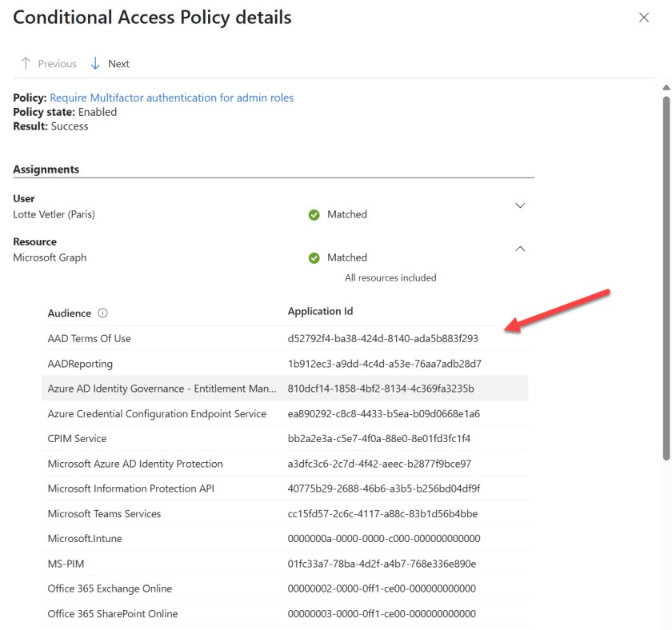This screenshot has width=672, height=630.
Task: Select the AAD Terms Of Use row
Action: coord(285,338)
